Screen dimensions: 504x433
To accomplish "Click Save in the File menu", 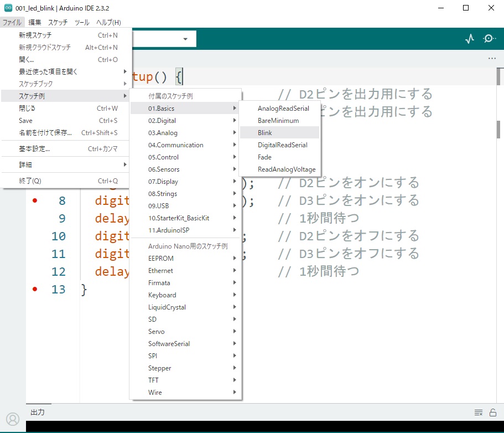I will (x=66, y=120).
